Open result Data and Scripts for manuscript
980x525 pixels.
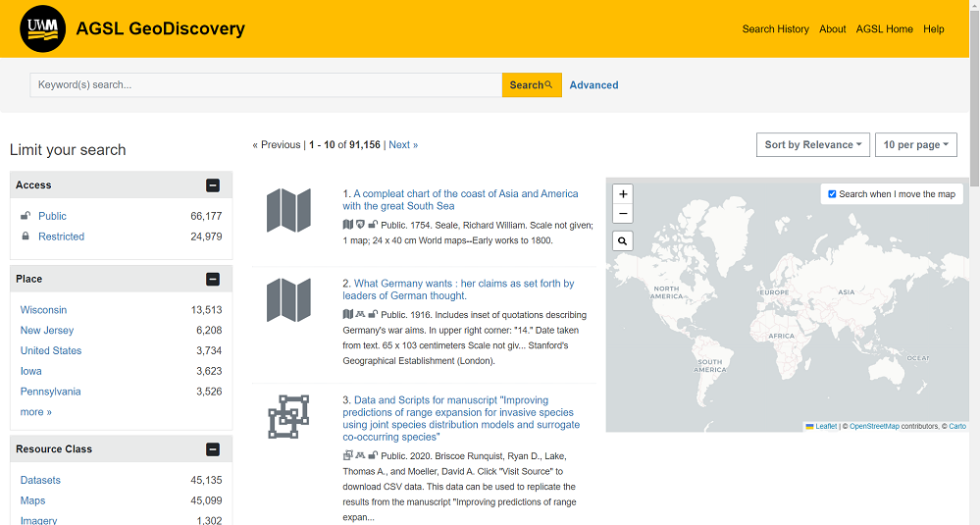click(461, 418)
